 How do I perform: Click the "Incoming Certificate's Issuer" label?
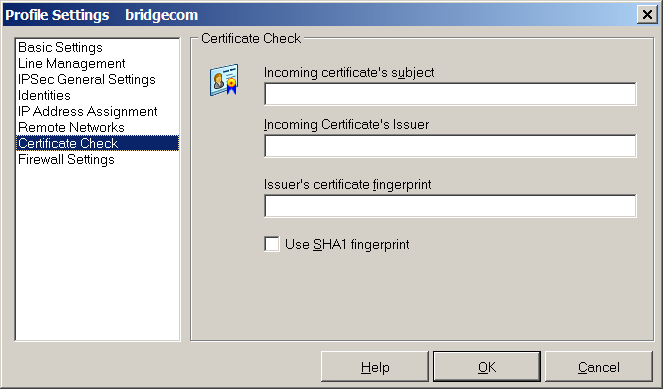tap(346, 125)
